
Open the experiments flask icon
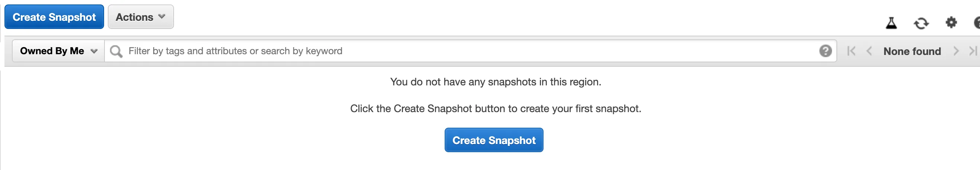click(891, 23)
